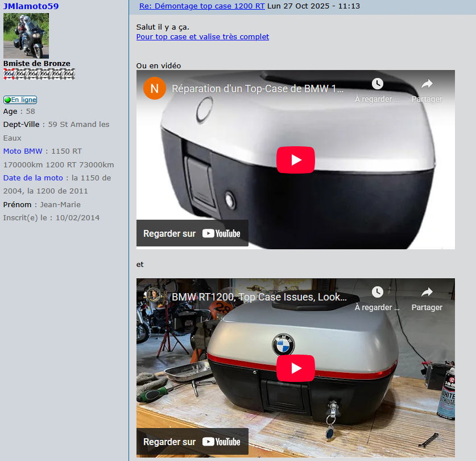This screenshot has height=461, width=476.
Task: Open Re: Démontage top case 1200 RT link
Action: point(202,6)
